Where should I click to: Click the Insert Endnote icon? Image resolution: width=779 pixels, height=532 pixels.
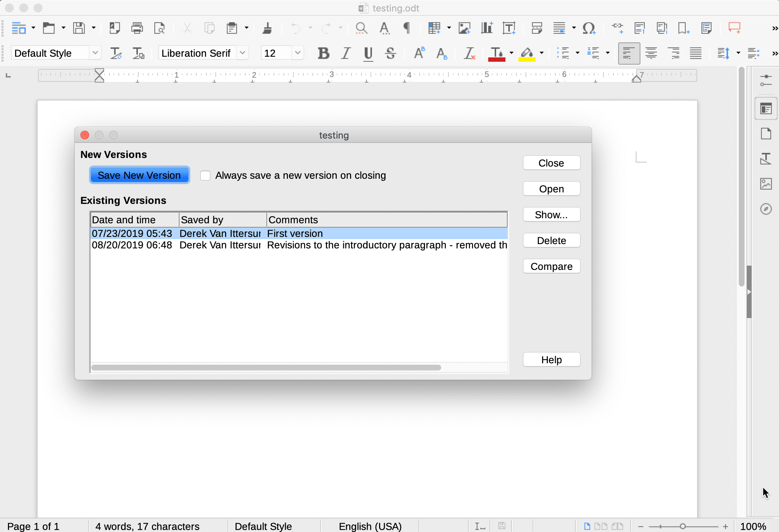point(662,28)
